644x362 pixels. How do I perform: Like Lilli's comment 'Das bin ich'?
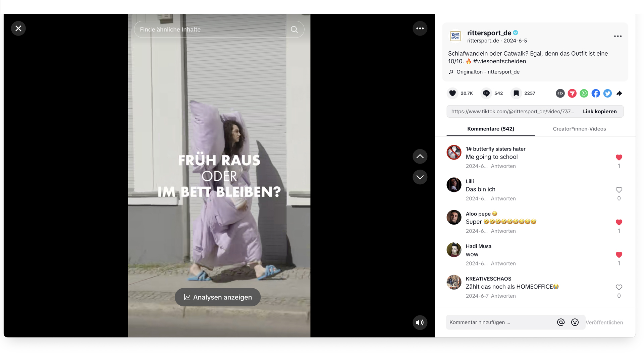pyautogui.click(x=619, y=190)
